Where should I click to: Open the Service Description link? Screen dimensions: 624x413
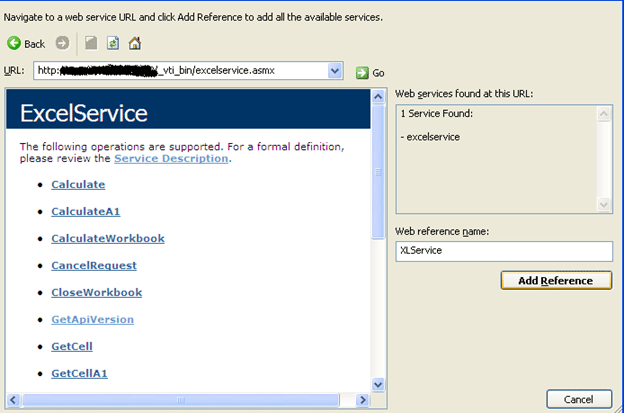(x=171, y=158)
